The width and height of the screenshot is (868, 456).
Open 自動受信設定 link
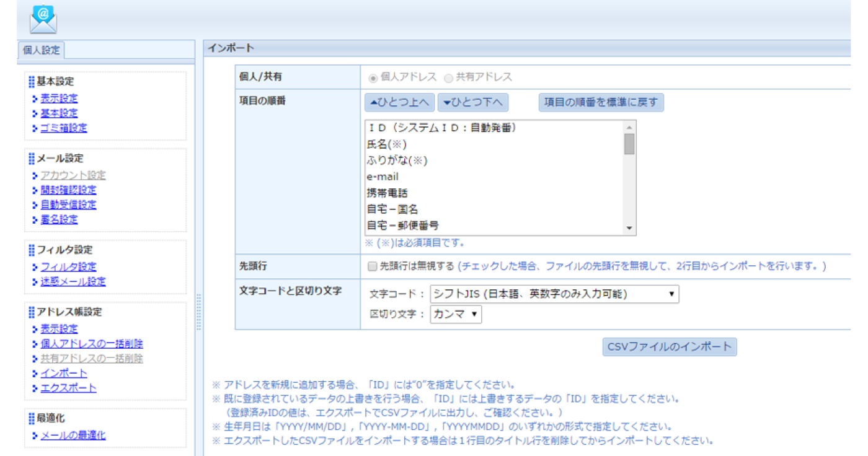point(68,205)
